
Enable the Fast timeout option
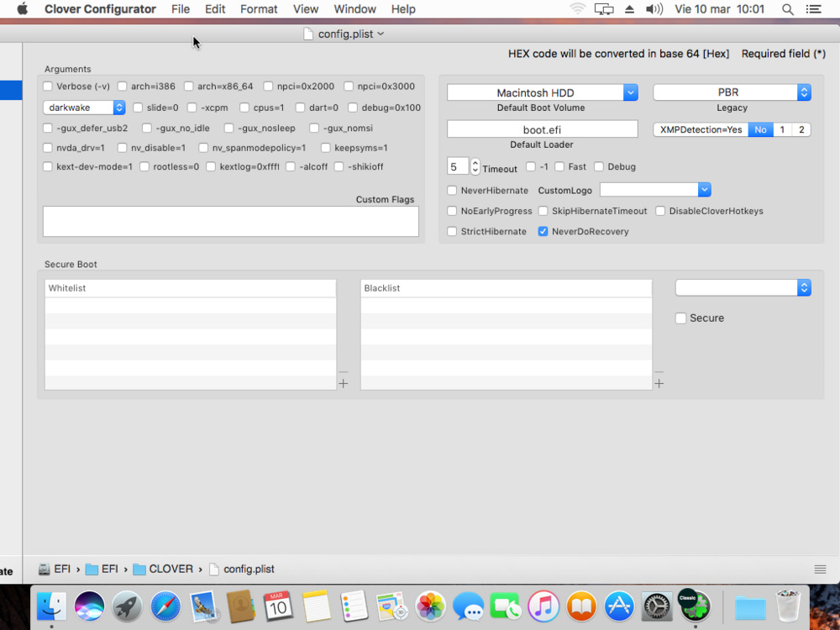point(559,166)
